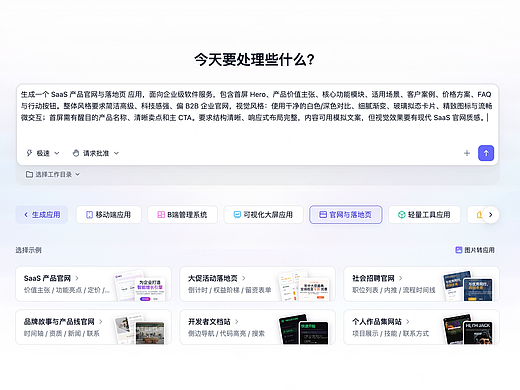Click the chevron next to SaaS 产品官网

click(77, 278)
